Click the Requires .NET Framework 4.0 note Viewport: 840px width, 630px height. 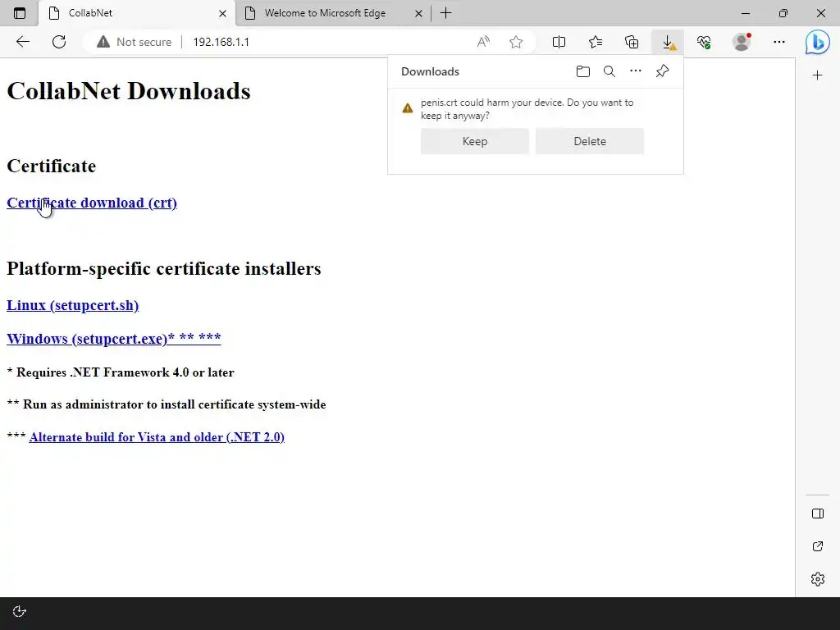point(121,372)
